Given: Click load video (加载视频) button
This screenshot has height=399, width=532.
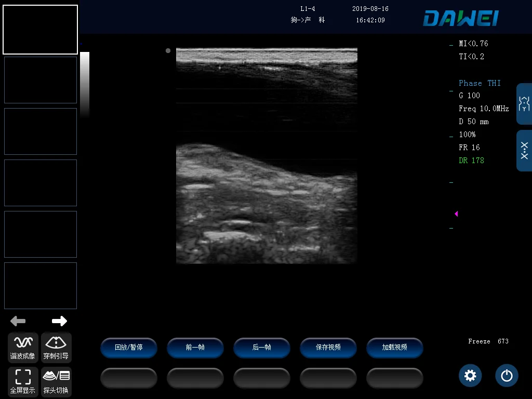Looking at the screenshot, I should click(395, 348).
